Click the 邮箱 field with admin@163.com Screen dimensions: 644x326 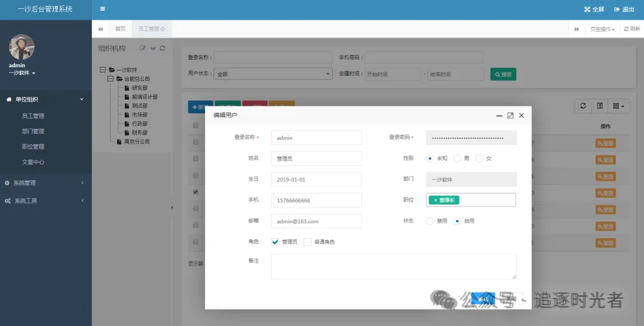(x=316, y=221)
